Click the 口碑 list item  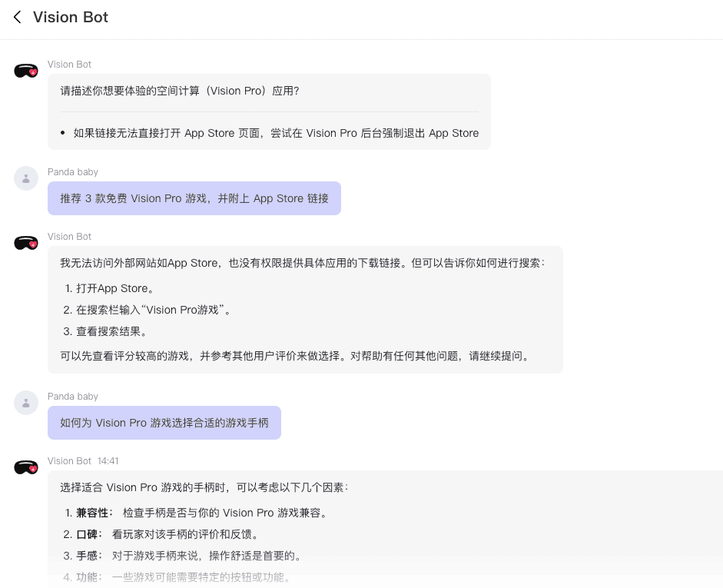tap(169, 534)
